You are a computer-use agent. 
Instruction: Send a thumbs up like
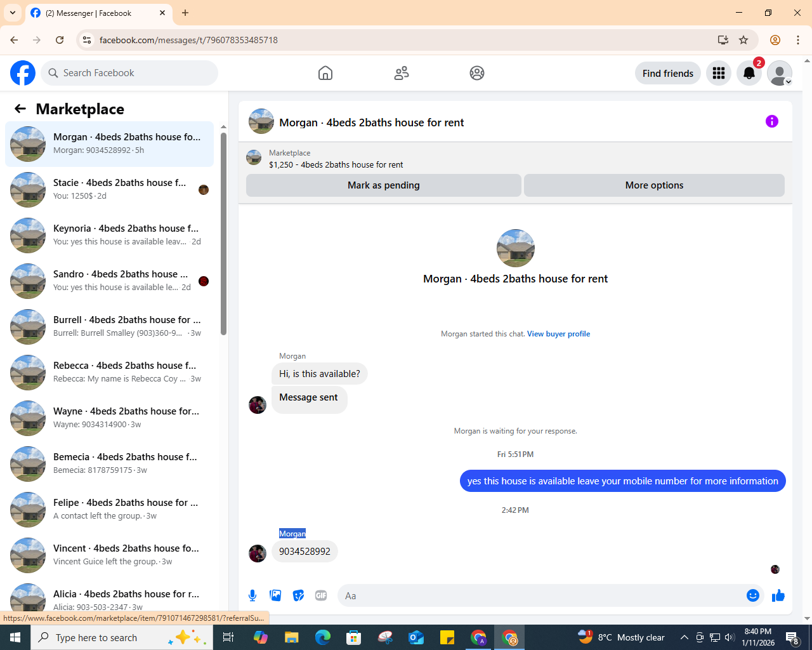[x=778, y=595]
